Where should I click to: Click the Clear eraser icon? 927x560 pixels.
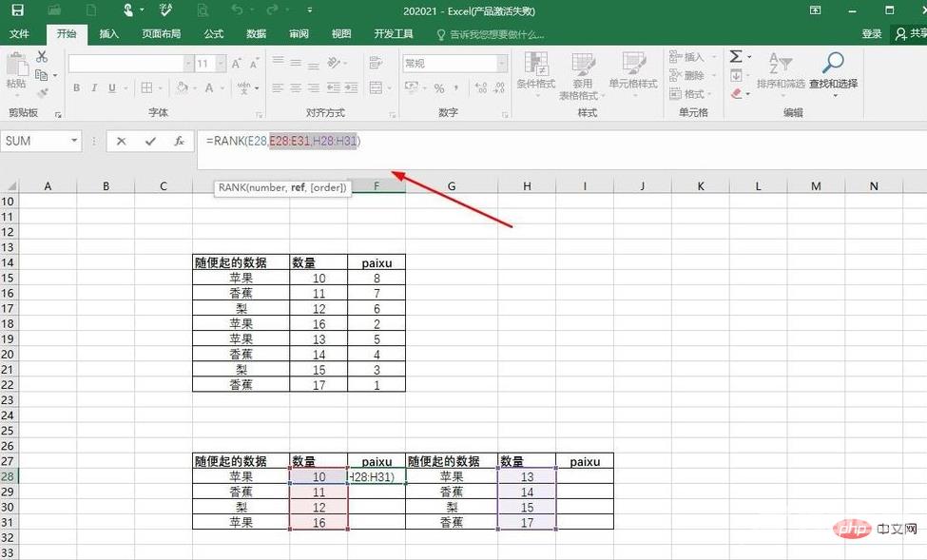coord(736,94)
